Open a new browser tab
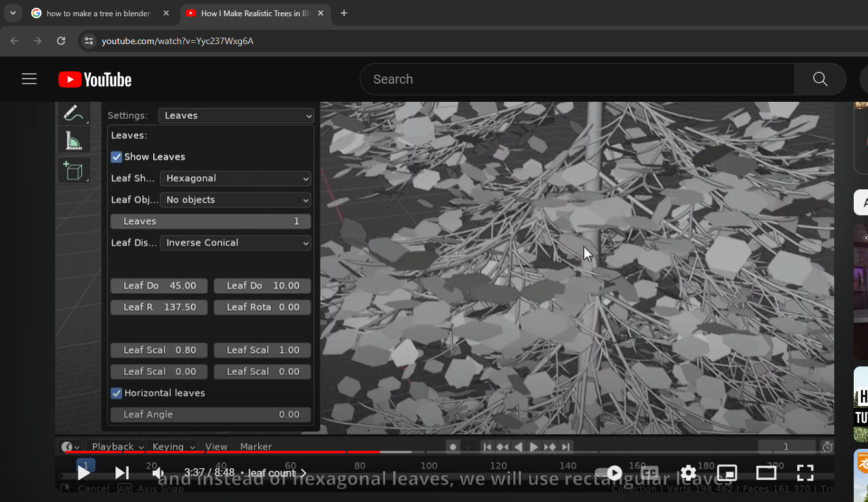Screen dimensions: 868x502 coord(344,13)
